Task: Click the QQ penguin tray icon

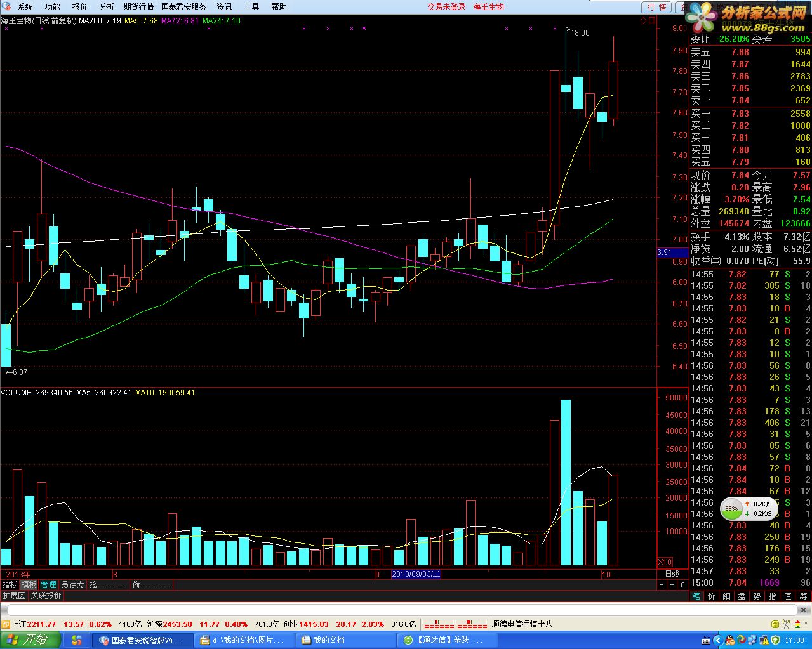Action: point(729,640)
